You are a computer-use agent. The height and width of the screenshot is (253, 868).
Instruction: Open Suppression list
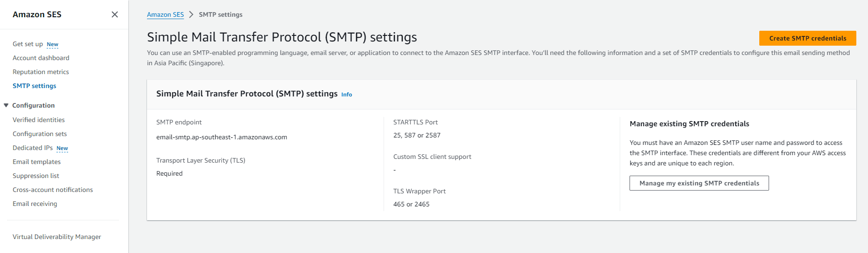36,176
